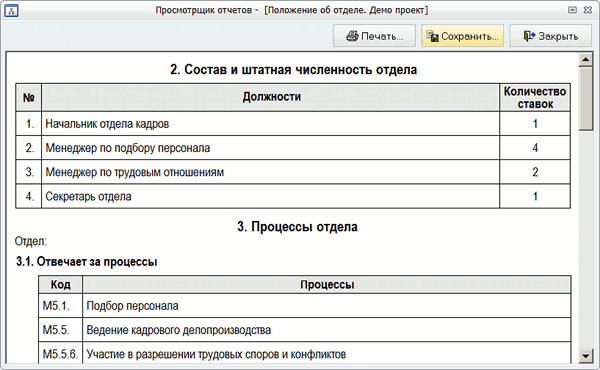Click the count value for Секретарь отдела
The height and width of the screenshot is (370, 600).
[x=535, y=196]
